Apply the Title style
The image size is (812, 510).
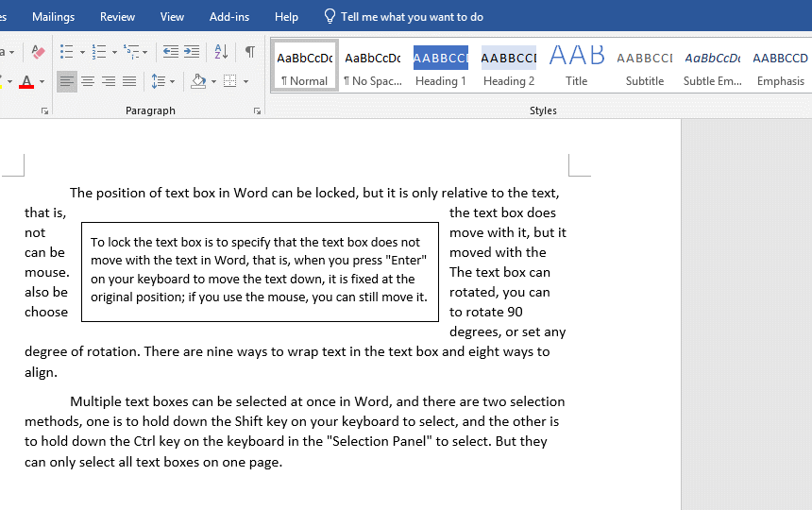pos(577,66)
